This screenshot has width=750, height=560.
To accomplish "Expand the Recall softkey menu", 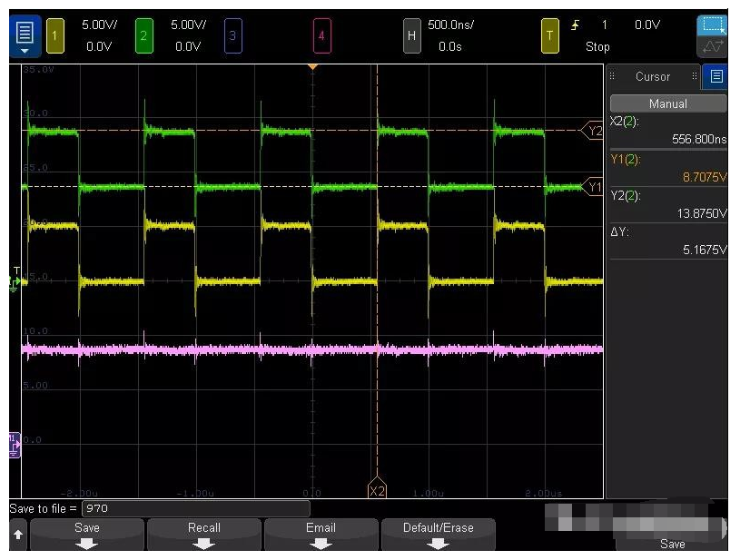I will pyautogui.click(x=204, y=535).
